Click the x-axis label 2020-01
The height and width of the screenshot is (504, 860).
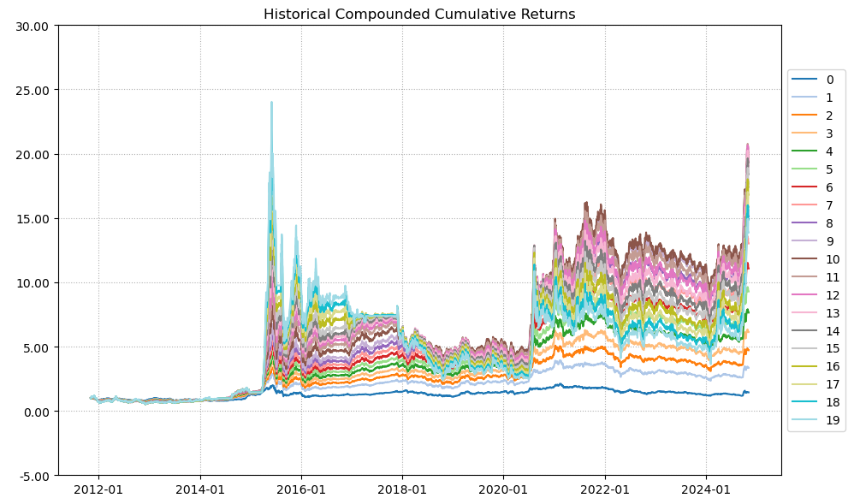point(503,489)
